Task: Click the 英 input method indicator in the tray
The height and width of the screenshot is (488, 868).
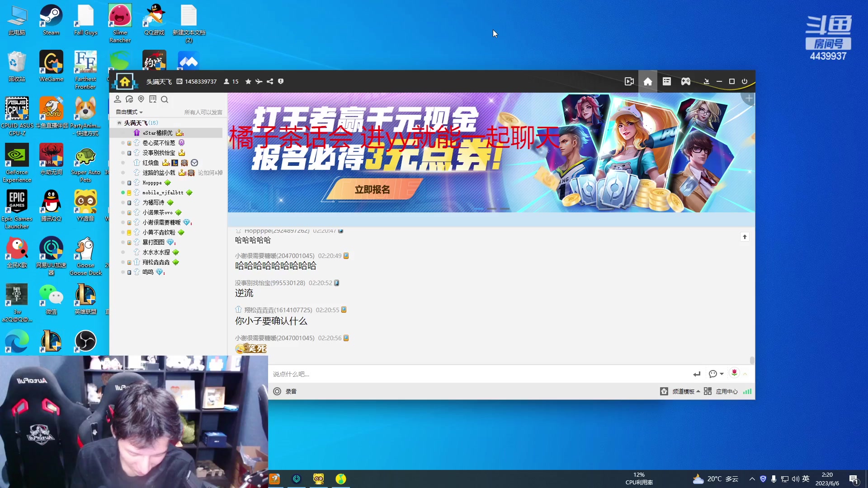Action: click(806, 479)
